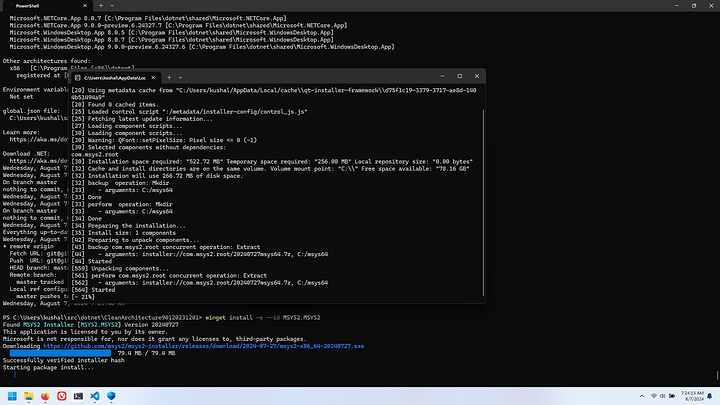
Task: Click 'Found 0 cached items.' log line
Action: click(x=123, y=105)
